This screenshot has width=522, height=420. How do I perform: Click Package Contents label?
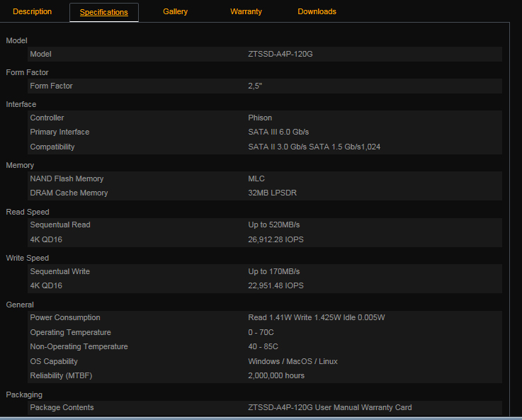pos(62,408)
